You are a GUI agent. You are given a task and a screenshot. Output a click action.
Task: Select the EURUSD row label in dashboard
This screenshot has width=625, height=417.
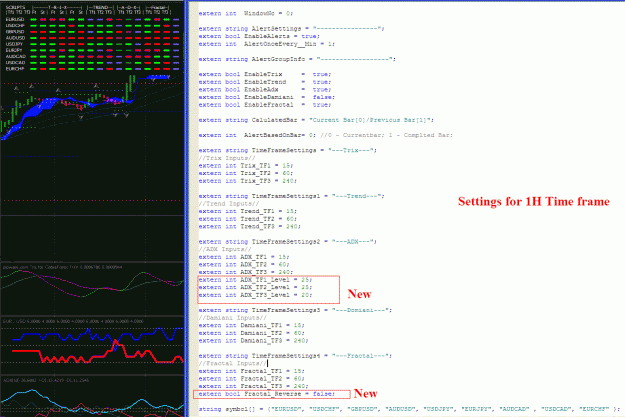point(15,19)
